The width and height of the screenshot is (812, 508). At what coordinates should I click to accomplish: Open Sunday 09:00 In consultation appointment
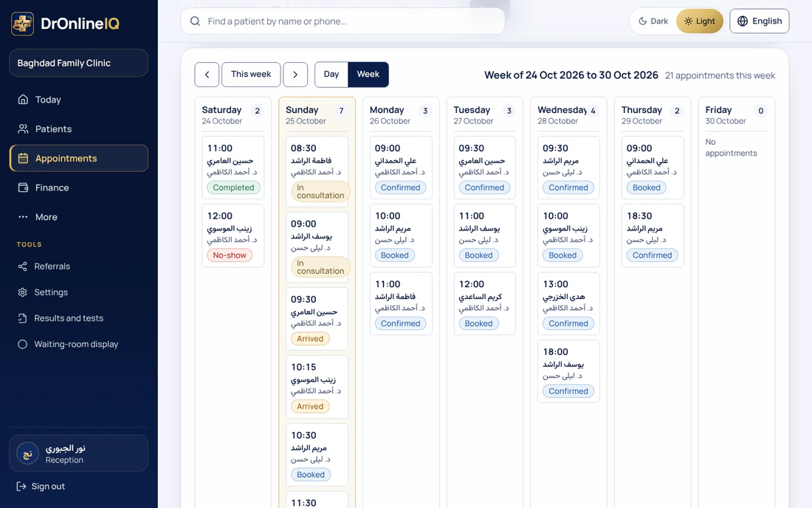tap(317, 247)
